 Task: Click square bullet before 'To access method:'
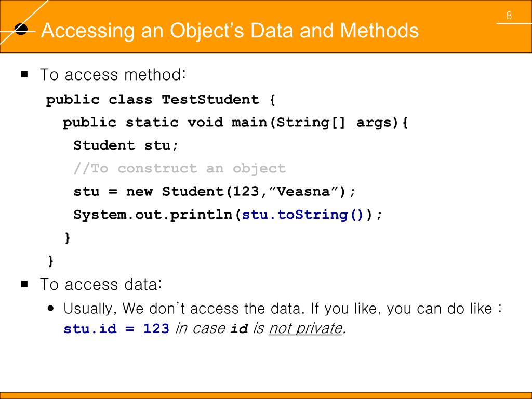coord(24,74)
